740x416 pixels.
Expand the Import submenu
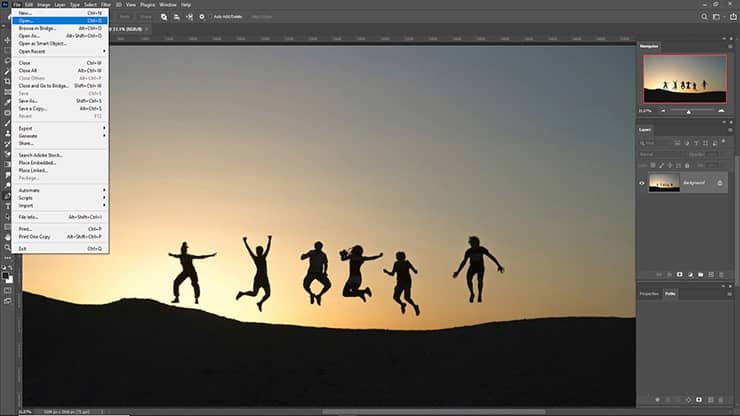60,205
